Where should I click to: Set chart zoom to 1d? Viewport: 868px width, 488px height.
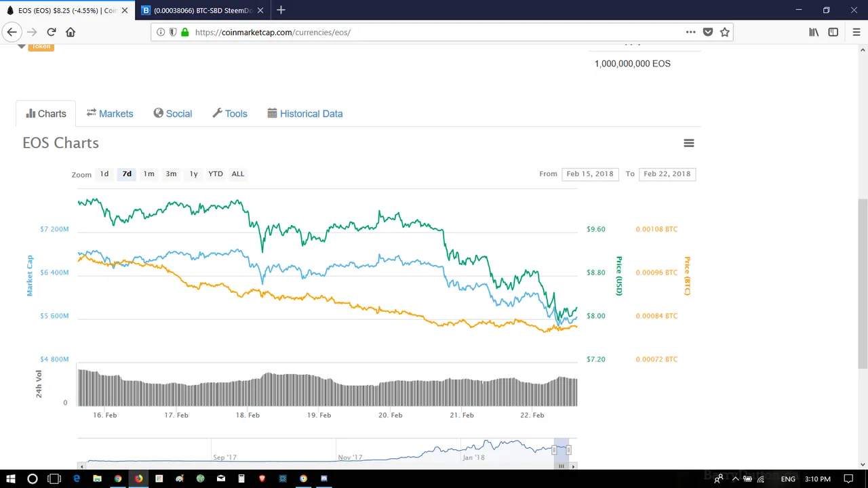coord(104,174)
